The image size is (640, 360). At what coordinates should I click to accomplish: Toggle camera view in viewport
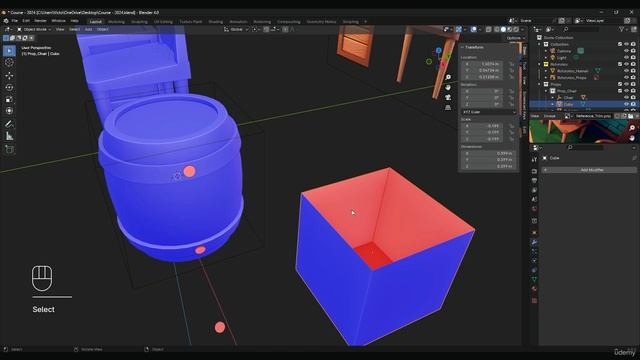pyautogui.click(x=448, y=98)
